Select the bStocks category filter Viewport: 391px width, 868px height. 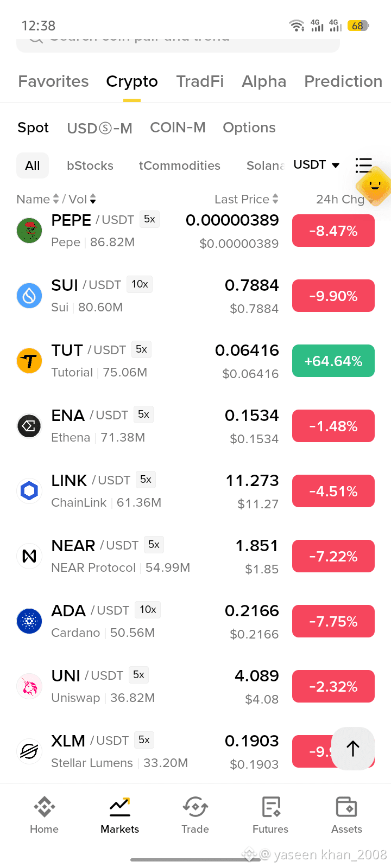tap(90, 165)
